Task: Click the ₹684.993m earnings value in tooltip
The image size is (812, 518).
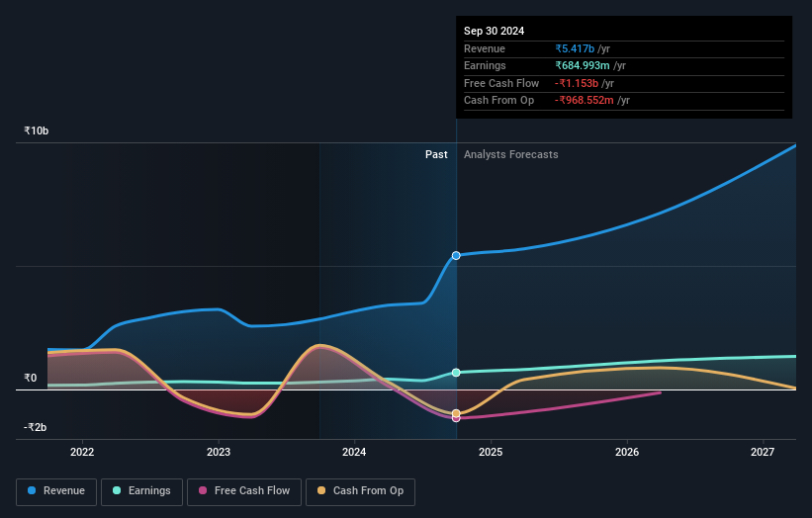Action: pyautogui.click(x=583, y=65)
